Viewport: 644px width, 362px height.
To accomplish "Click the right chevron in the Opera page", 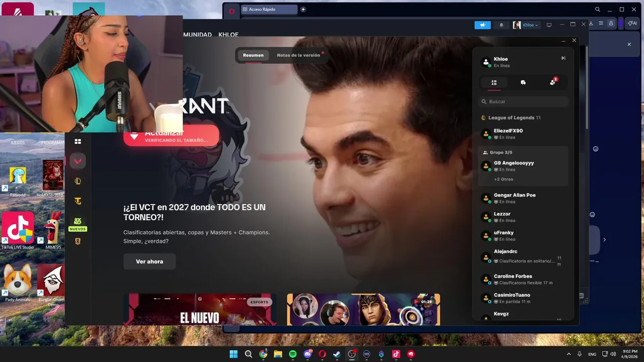I will 604,240.
